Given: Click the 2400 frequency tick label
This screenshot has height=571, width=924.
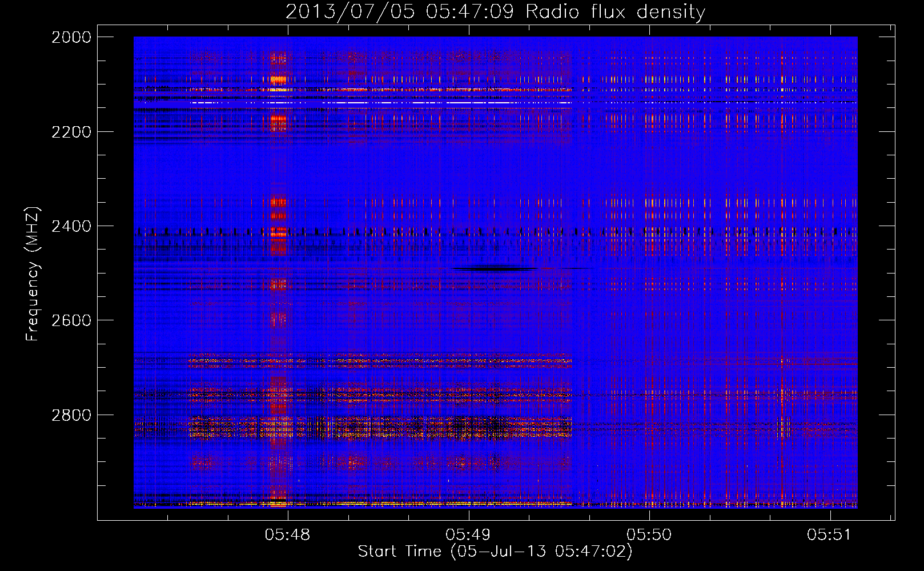Looking at the screenshot, I should coord(71,227).
